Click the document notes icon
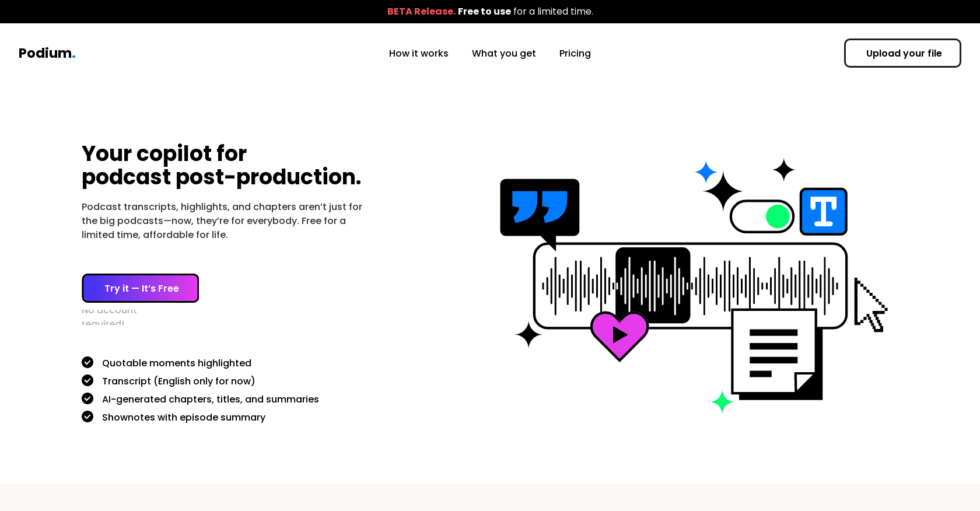 pyautogui.click(x=774, y=352)
